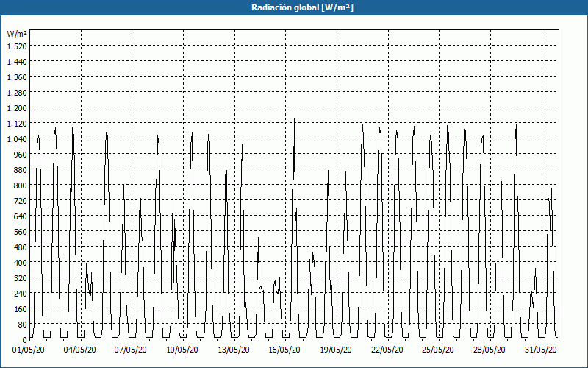
Task: Select the 16/05/20 date label
Action: pyautogui.click(x=284, y=350)
